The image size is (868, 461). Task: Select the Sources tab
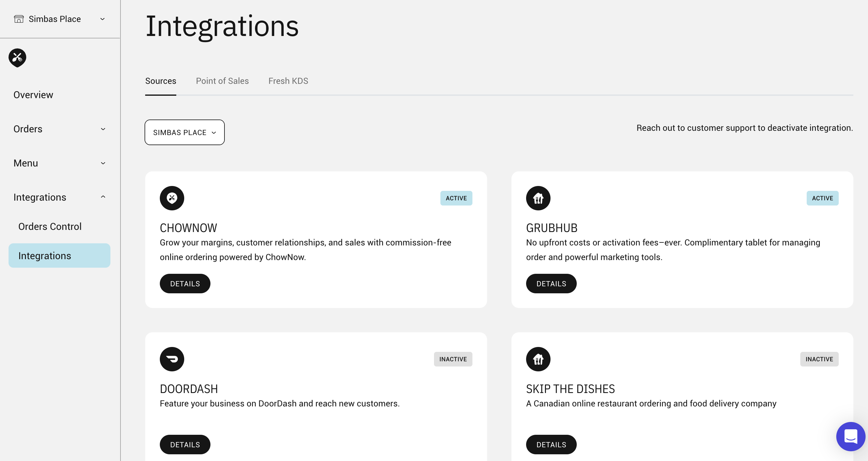160,81
